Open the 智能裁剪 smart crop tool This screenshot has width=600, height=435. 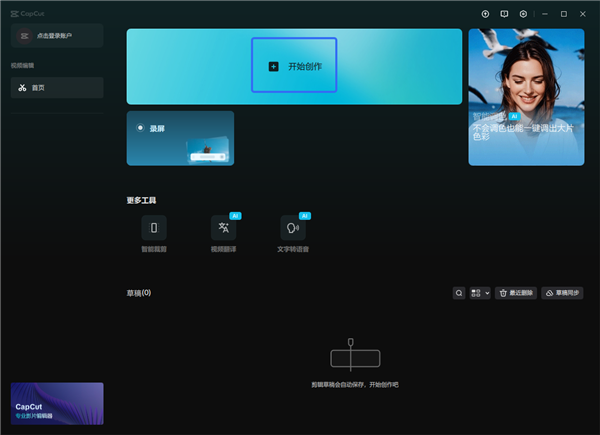(154, 228)
